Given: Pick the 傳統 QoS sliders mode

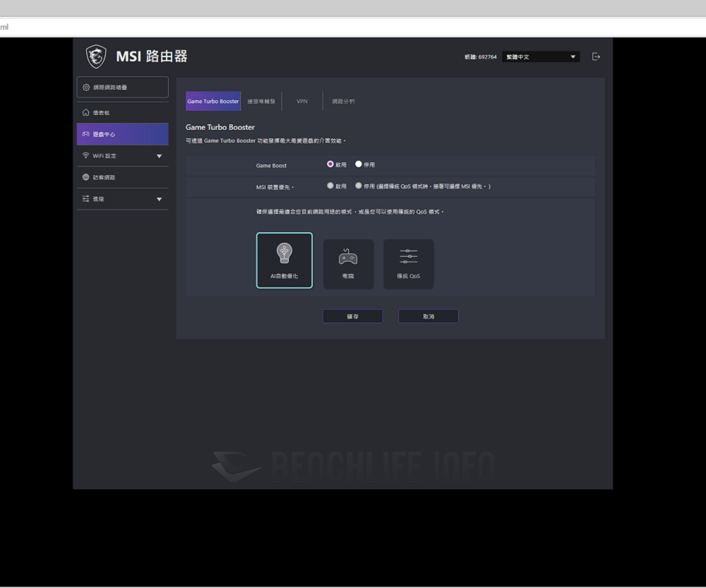Looking at the screenshot, I should [408, 263].
